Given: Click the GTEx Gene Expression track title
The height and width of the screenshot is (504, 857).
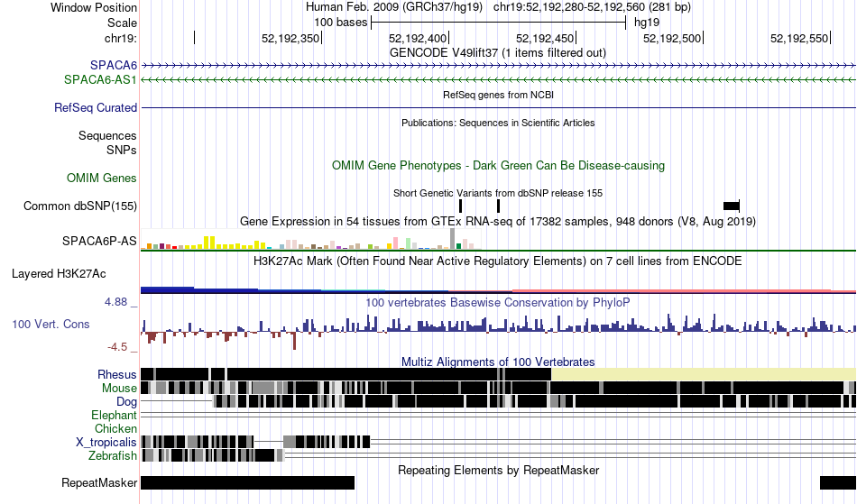Looking at the screenshot, I should [498, 221].
